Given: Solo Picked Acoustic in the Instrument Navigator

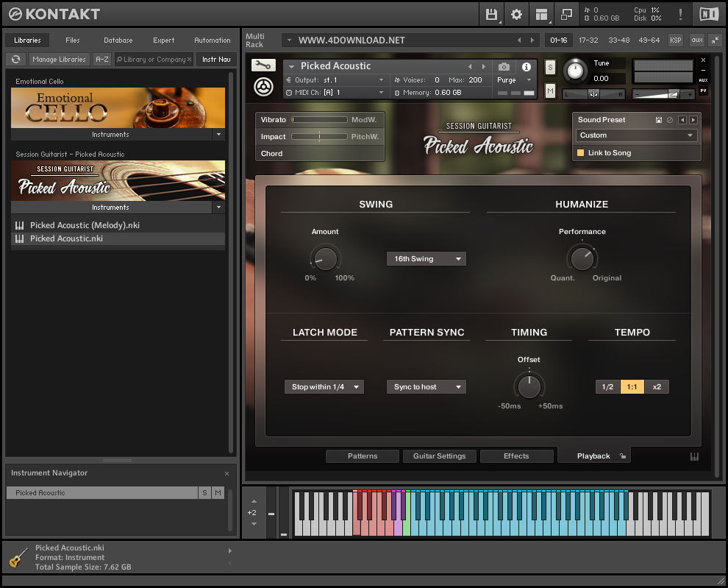Looking at the screenshot, I should [204, 493].
